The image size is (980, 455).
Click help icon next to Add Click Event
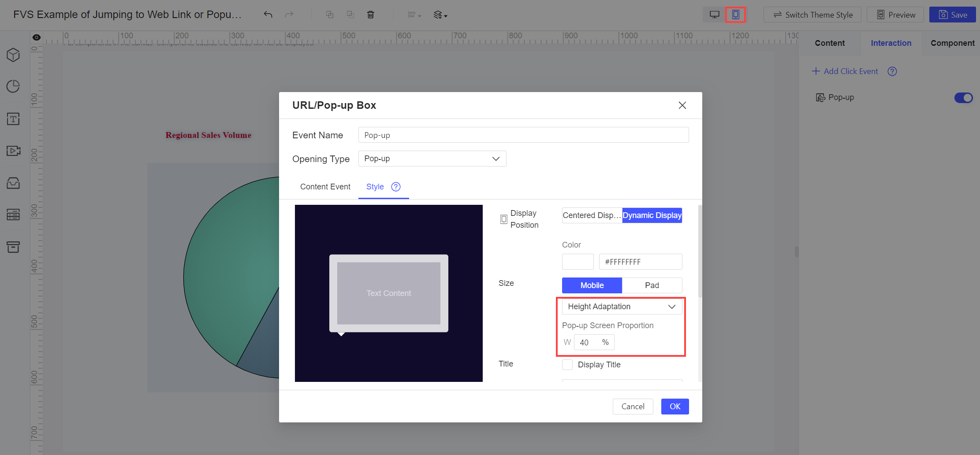pos(892,71)
